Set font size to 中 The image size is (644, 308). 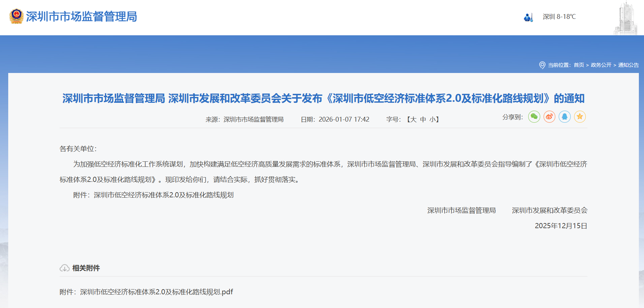pos(423,120)
